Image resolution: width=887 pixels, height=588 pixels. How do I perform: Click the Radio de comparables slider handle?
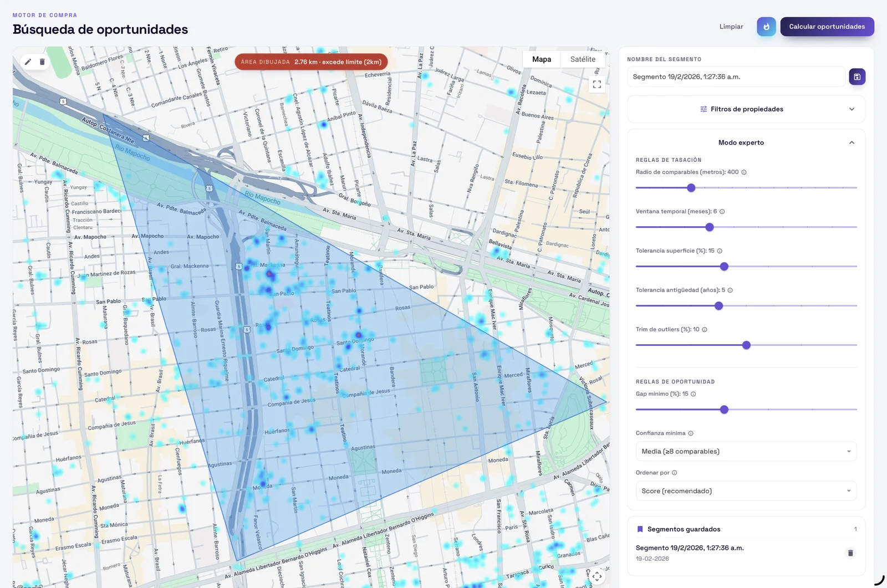[x=691, y=188]
